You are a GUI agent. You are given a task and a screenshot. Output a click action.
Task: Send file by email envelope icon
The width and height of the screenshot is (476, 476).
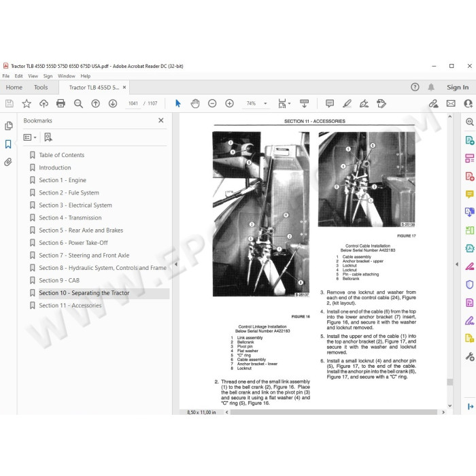(x=451, y=103)
